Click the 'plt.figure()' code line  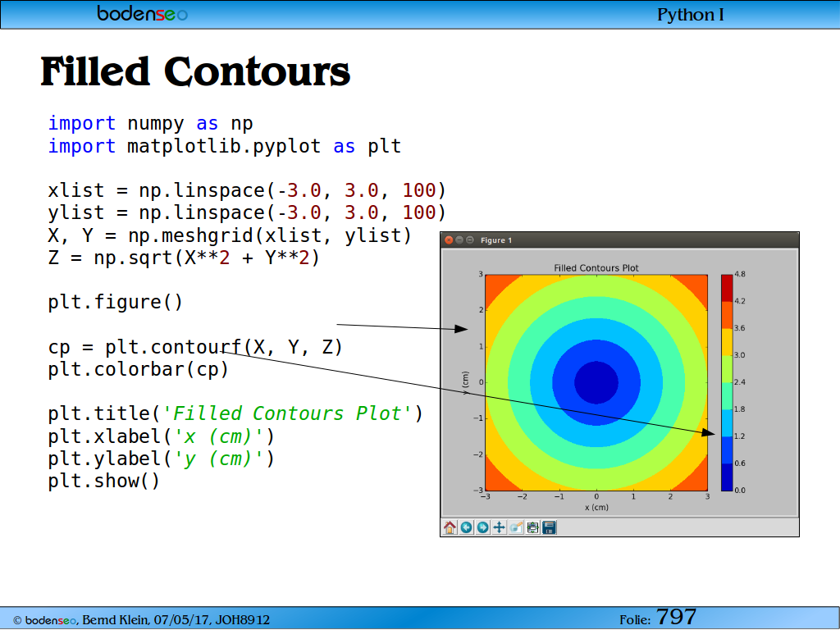coord(116,303)
